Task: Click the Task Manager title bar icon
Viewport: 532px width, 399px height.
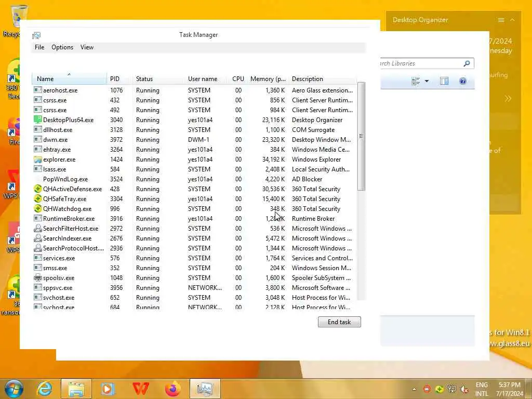Action: (36, 35)
